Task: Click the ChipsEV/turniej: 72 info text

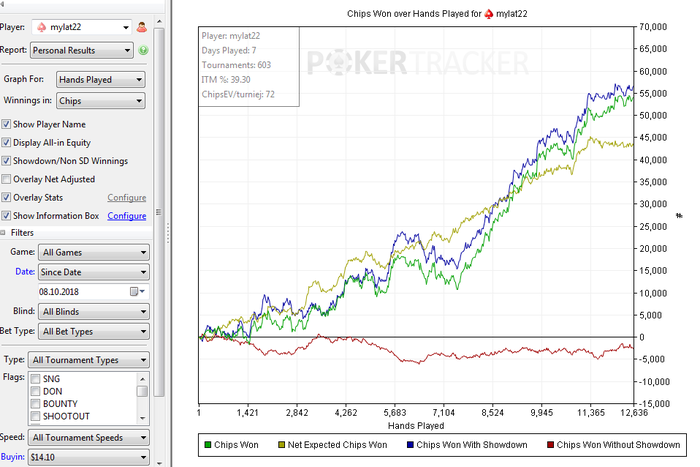Action: (238, 95)
